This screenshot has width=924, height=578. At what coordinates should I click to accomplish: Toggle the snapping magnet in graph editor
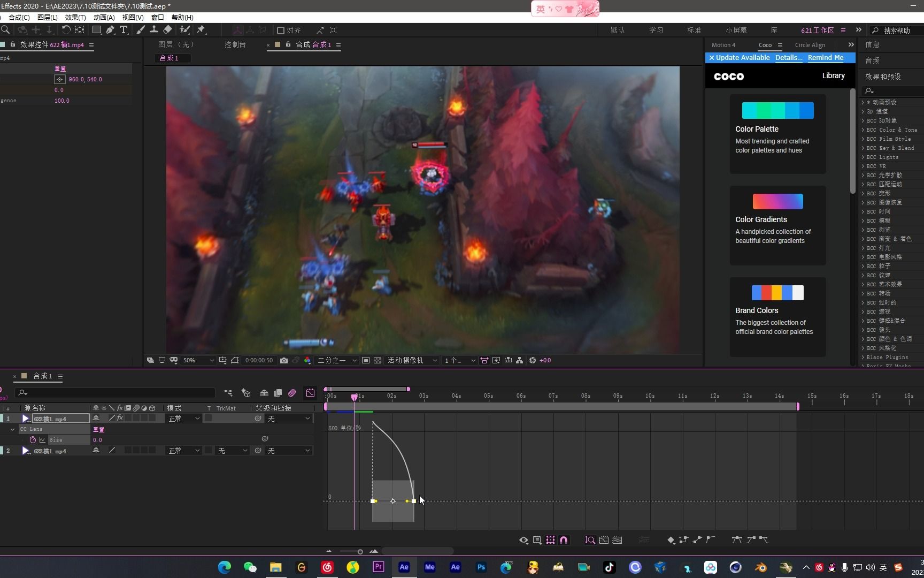(564, 540)
